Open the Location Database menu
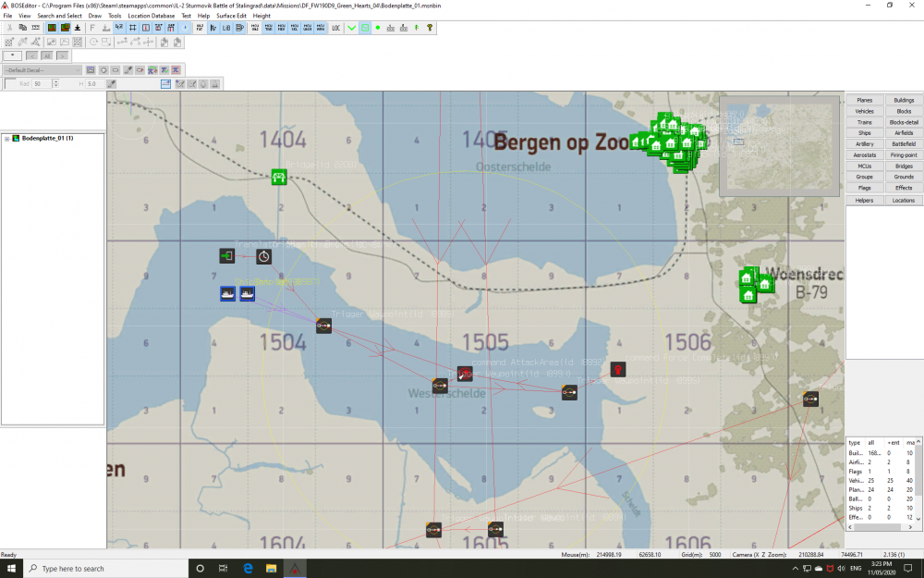The height and width of the screenshot is (578, 924). point(151,16)
